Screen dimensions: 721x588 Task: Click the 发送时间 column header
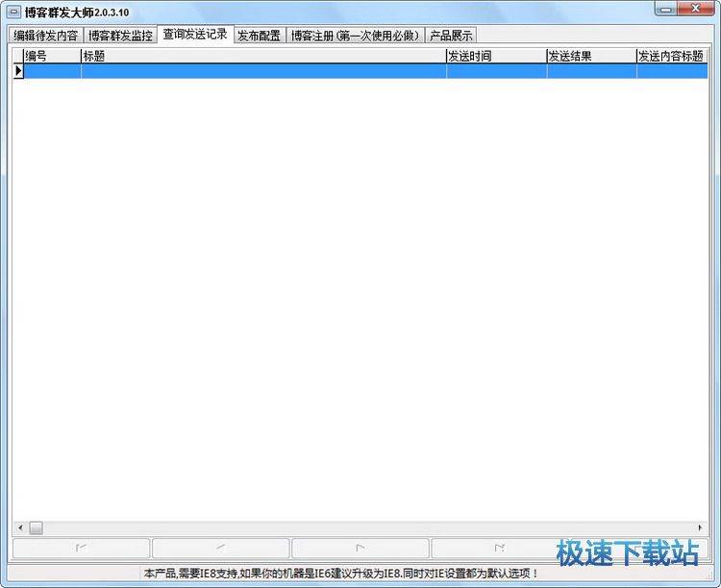(x=495, y=57)
